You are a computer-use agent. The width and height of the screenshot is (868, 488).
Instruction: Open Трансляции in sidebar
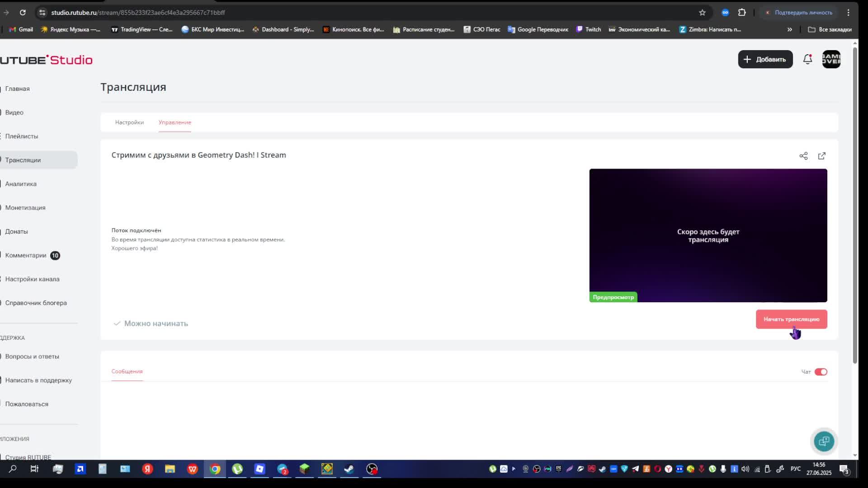[x=23, y=160]
